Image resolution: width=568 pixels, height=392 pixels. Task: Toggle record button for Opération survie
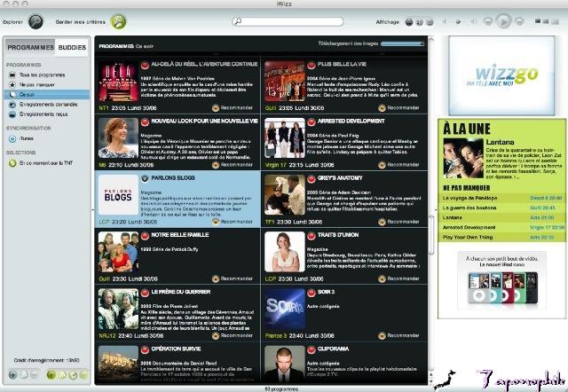coord(145,349)
